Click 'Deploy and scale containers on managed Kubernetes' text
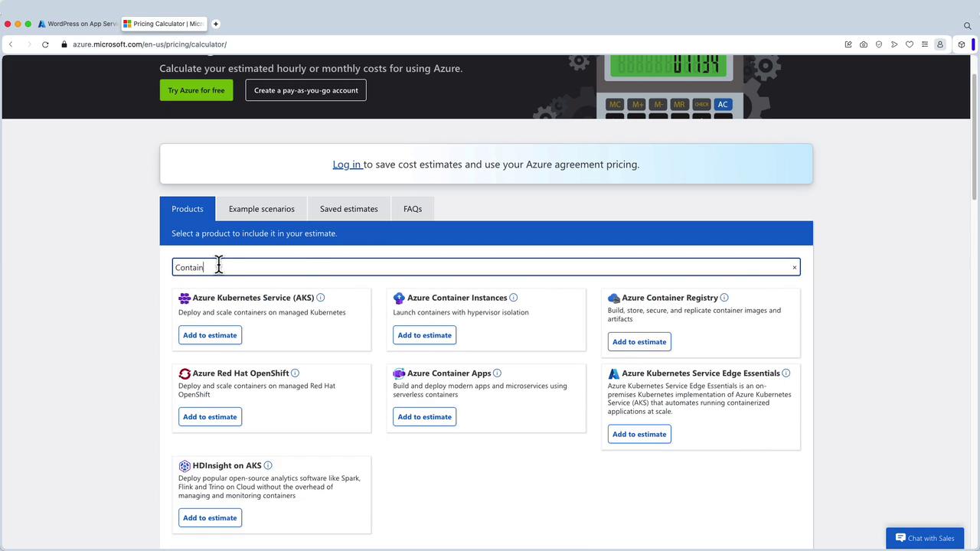 point(262,312)
